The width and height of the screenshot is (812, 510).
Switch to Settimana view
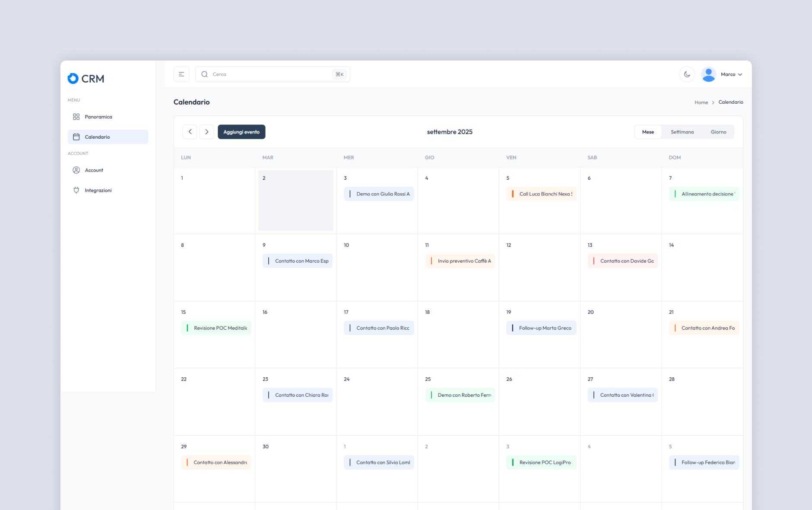click(x=682, y=132)
